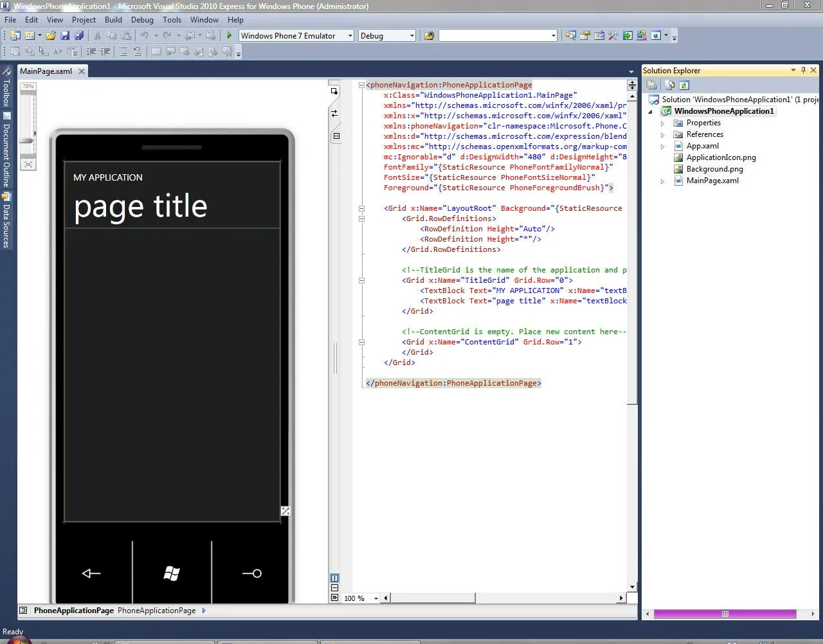
Task: Select the vertical split layout button
Action: (334, 578)
